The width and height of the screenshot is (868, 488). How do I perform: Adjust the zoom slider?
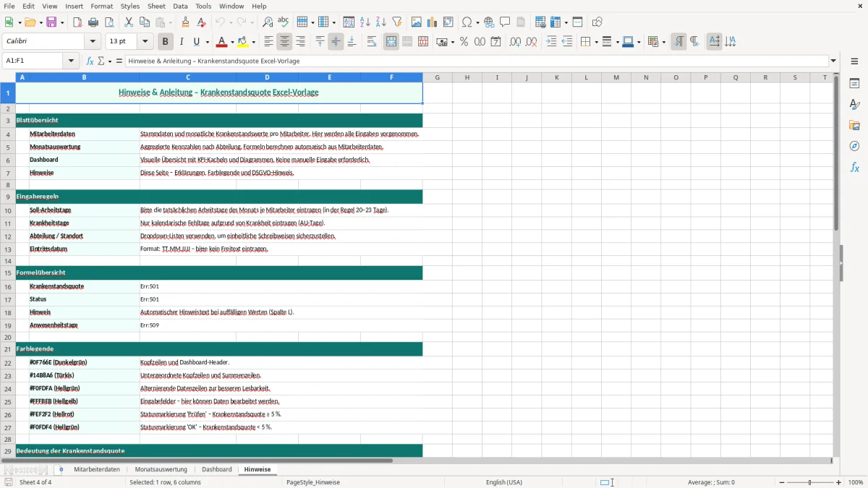(x=809, y=482)
